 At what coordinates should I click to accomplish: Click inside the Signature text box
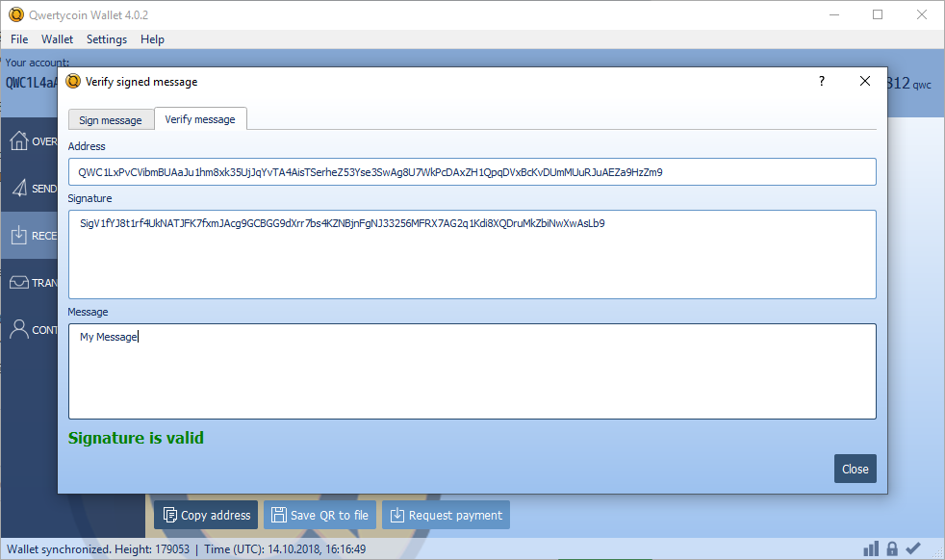472,254
